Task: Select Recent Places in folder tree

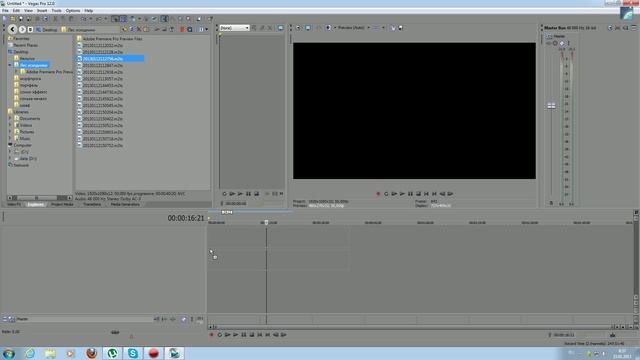Action: [23, 45]
